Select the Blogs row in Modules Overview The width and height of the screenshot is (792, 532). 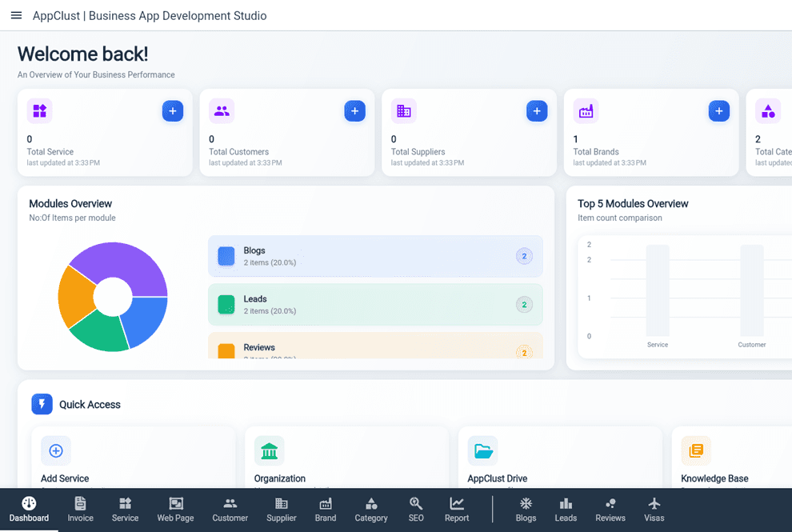click(x=375, y=256)
